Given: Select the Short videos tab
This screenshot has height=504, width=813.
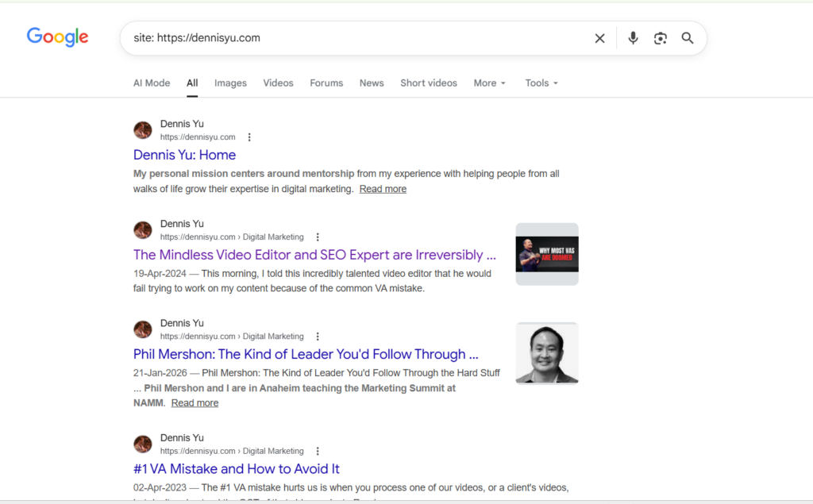Looking at the screenshot, I should 429,83.
